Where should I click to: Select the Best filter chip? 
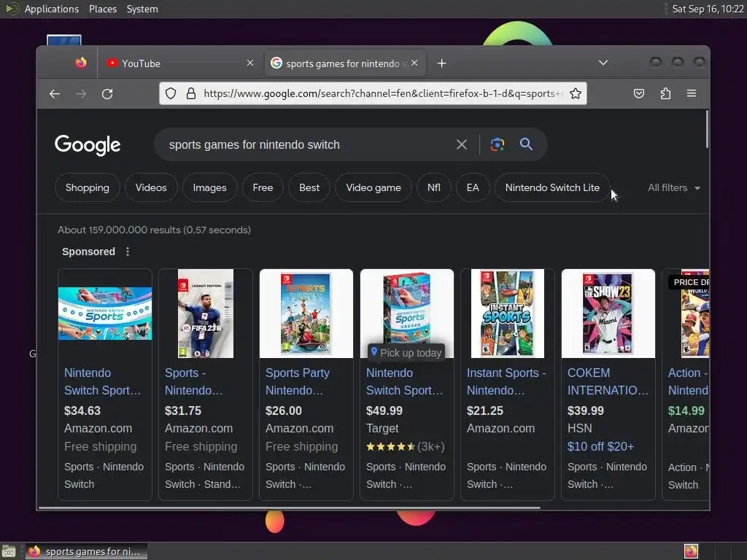tap(309, 187)
